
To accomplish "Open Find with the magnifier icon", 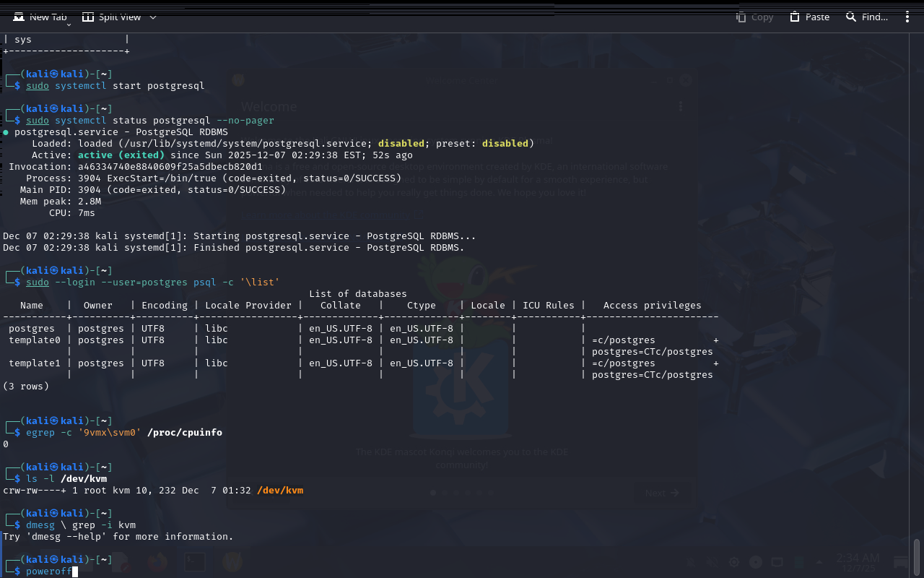I will tap(851, 17).
